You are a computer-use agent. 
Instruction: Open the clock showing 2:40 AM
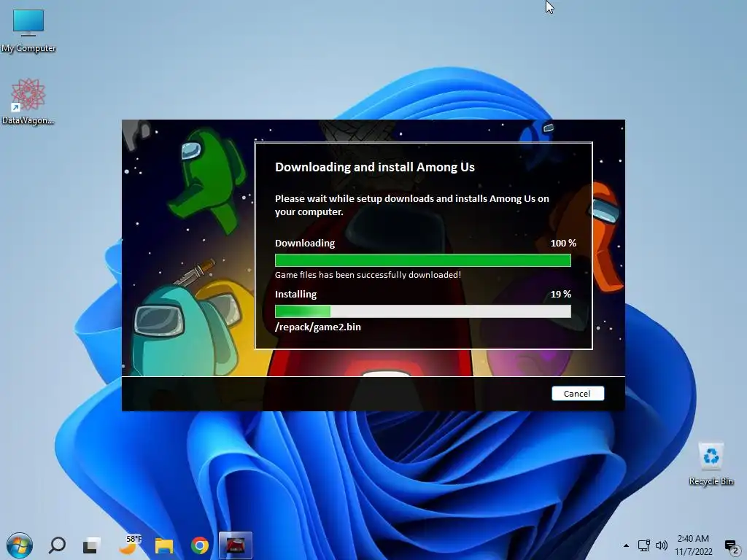[693, 539]
